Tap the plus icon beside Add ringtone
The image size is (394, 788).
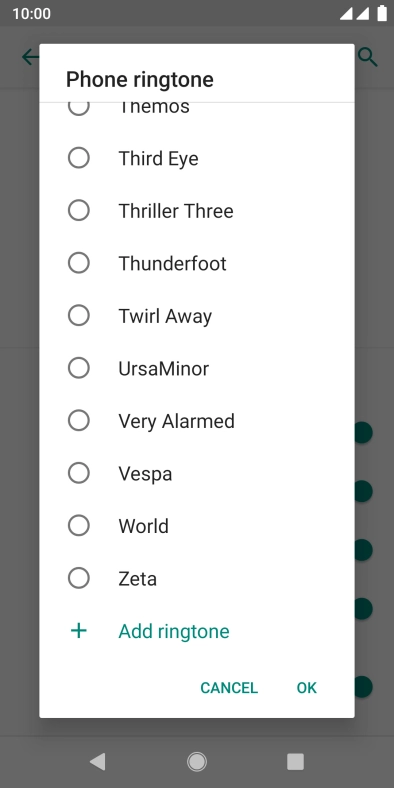[79, 631]
